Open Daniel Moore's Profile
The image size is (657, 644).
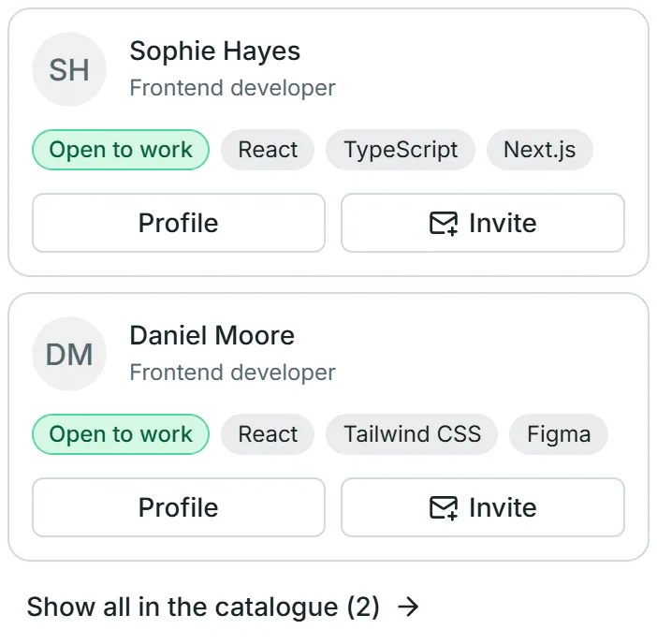coord(179,507)
